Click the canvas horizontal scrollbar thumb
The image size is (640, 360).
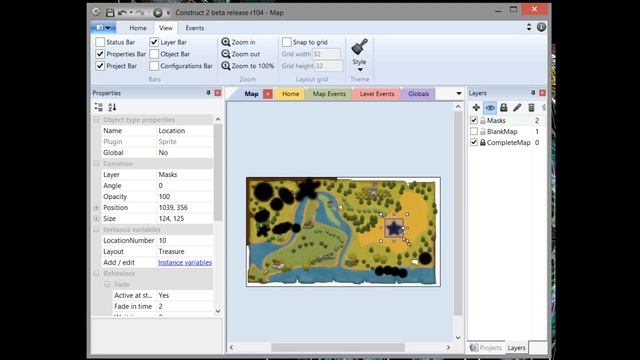click(338, 347)
